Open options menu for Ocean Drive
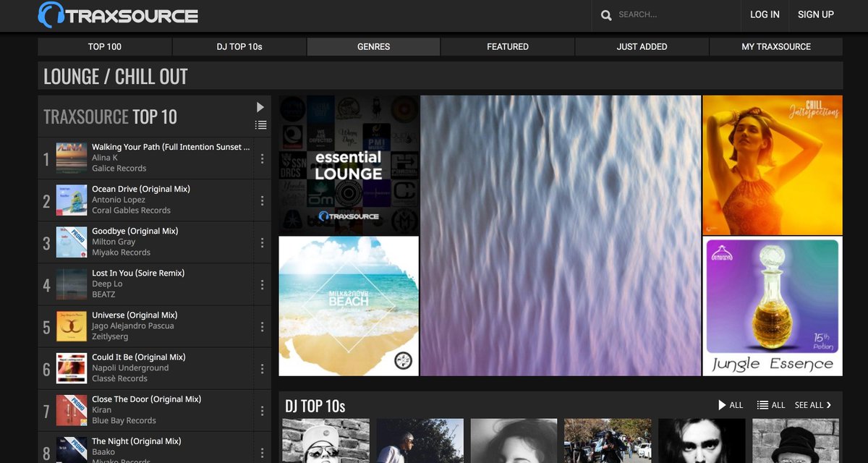Screen dimensions: 868x463 (262, 200)
